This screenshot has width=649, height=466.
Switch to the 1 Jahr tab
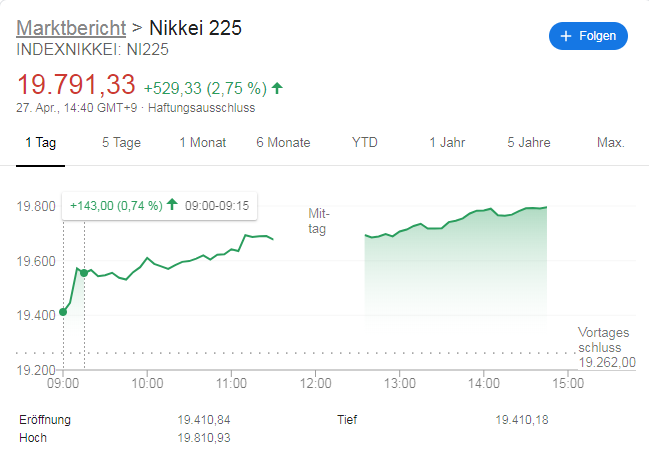pos(447,142)
